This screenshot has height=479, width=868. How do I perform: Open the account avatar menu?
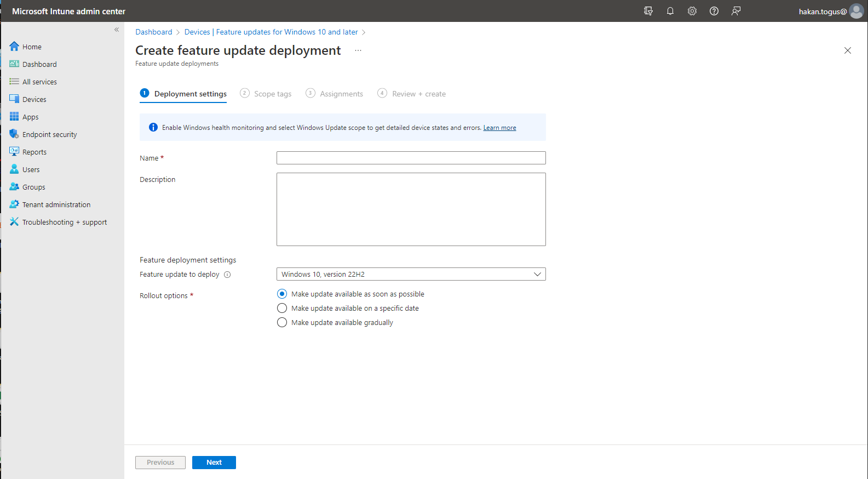click(856, 11)
